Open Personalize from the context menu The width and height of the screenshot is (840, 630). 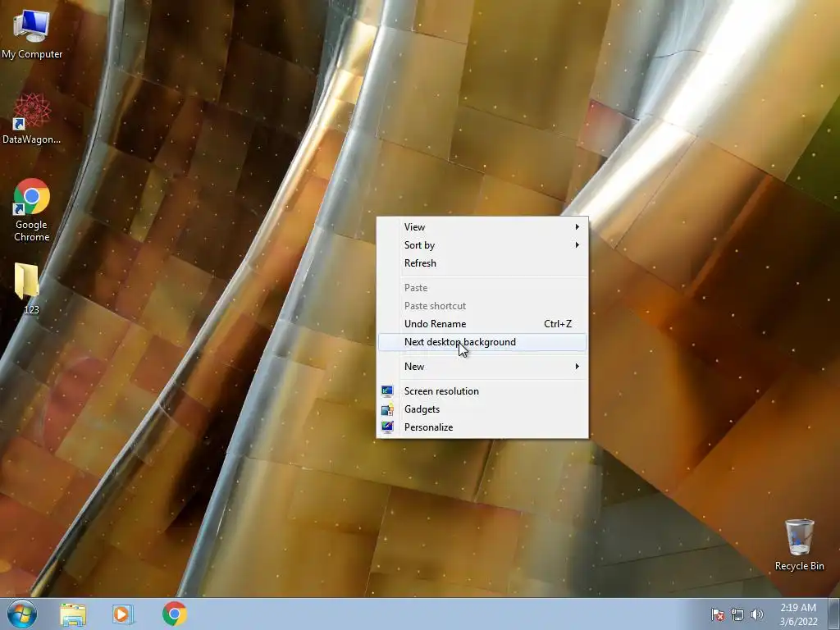click(482, 427)
